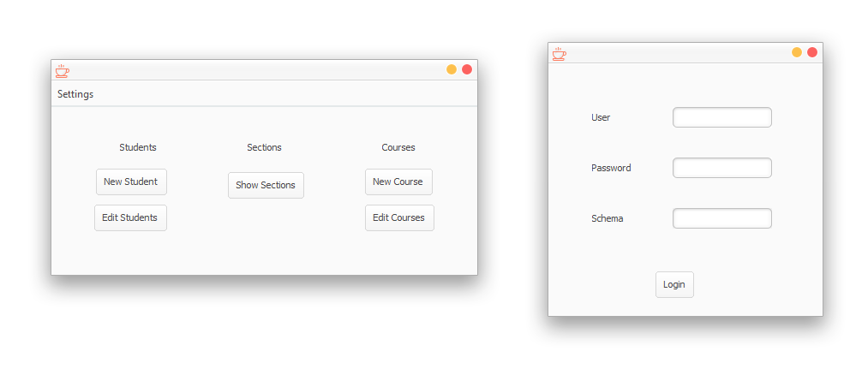Click the Sections heading label
This screenshot has width=868, height=375.
pyautogui.click(x=264, y=147)
